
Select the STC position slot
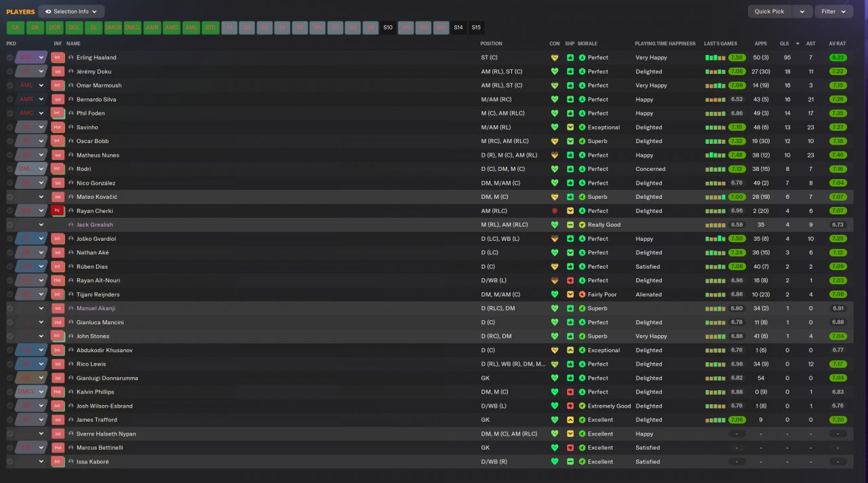[x=211, y=28]
